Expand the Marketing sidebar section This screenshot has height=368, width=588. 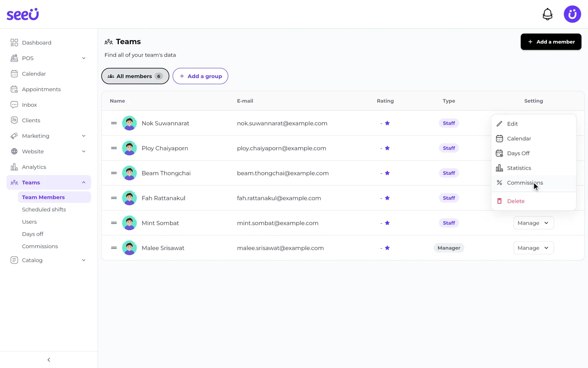tap(84, 136)
